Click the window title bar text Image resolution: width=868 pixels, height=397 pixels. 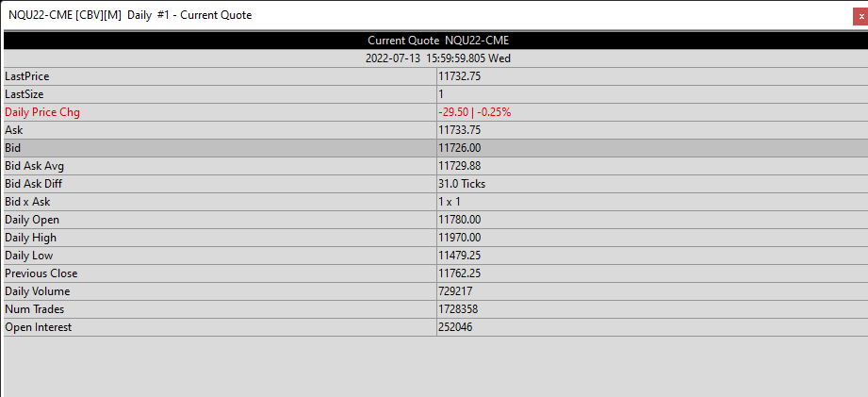[x=130, y=15]
